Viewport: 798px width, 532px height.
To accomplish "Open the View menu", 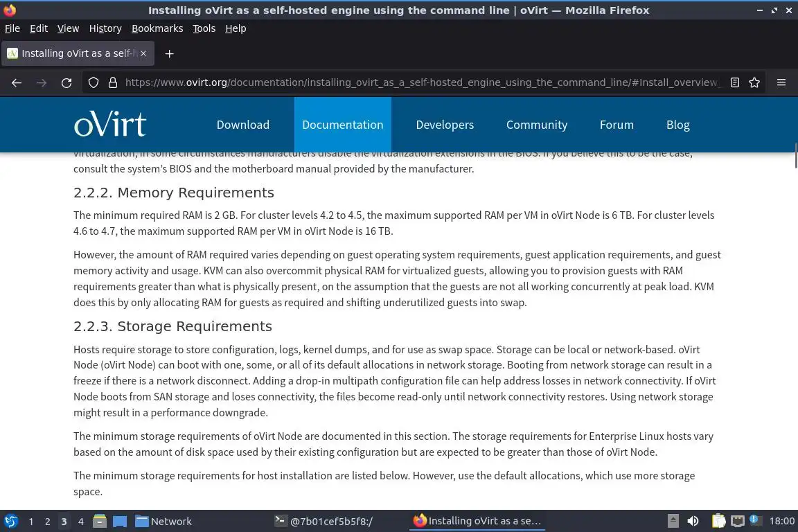I will pyautogui.click(x=68, y=28).
